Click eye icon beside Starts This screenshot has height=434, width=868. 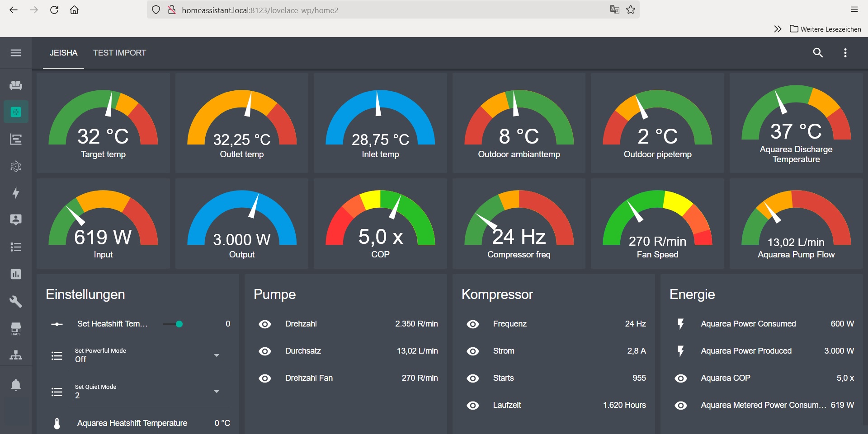pos(473,378)
